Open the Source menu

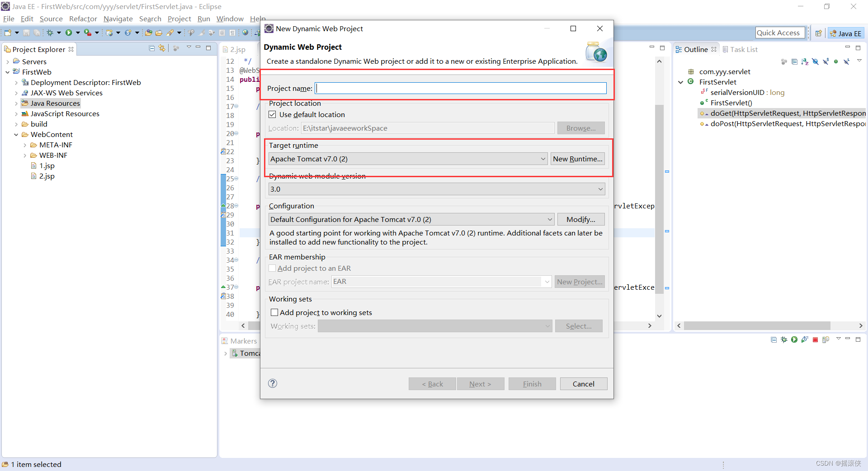coord(51,19)
